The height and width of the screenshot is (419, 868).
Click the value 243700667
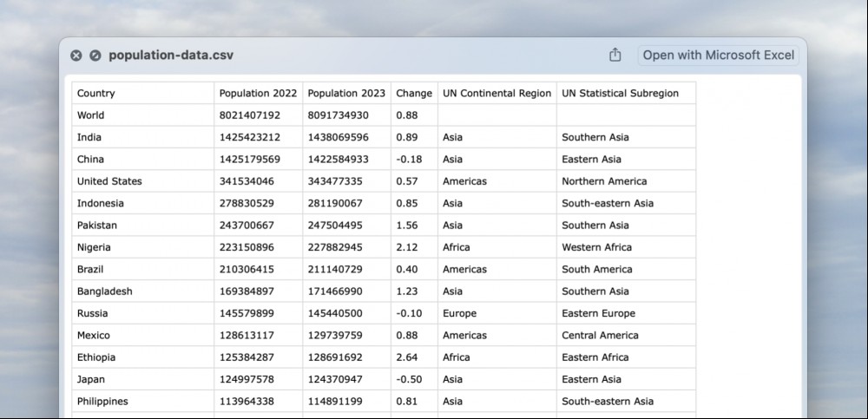tap(247, 226)
